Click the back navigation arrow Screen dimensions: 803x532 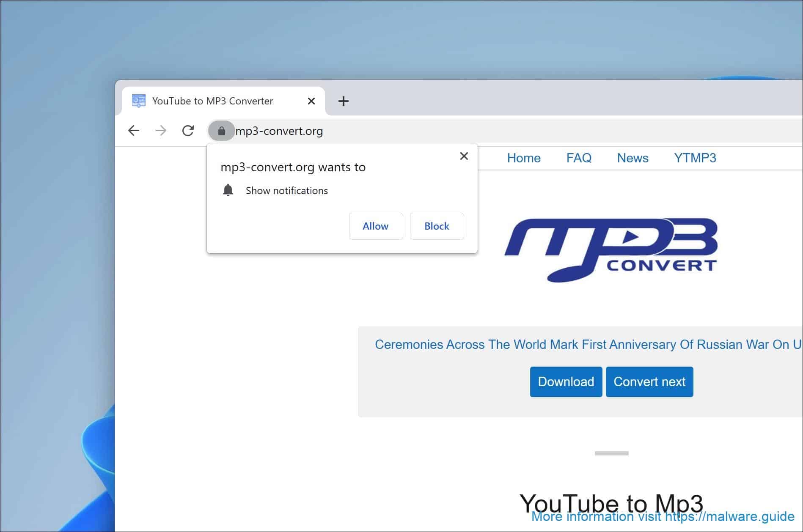point(134,131)
